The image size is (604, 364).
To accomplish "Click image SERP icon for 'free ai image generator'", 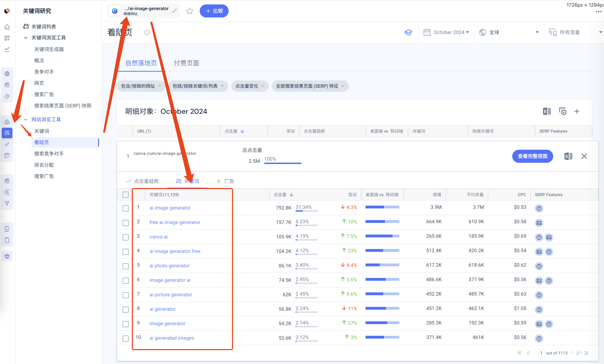I will [539, 223].
